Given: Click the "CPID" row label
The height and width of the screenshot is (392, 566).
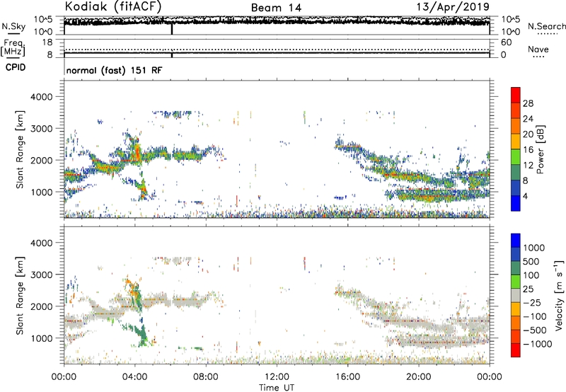Looking at the screenshot, I should pyautogui.click(x=16, y=67).
